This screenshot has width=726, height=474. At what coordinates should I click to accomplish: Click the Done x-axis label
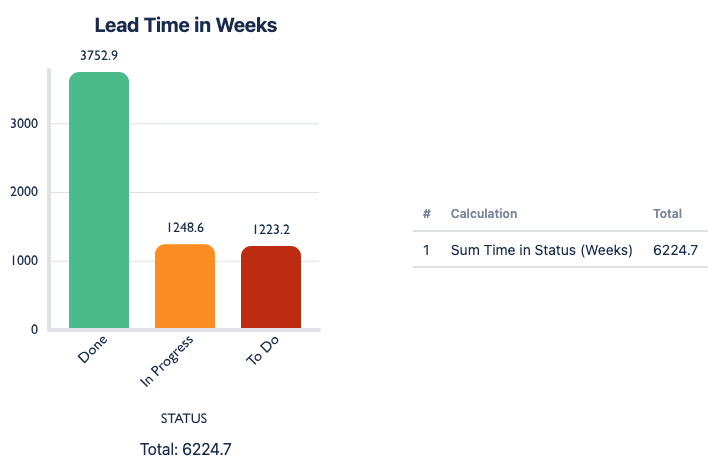(92, 350)
